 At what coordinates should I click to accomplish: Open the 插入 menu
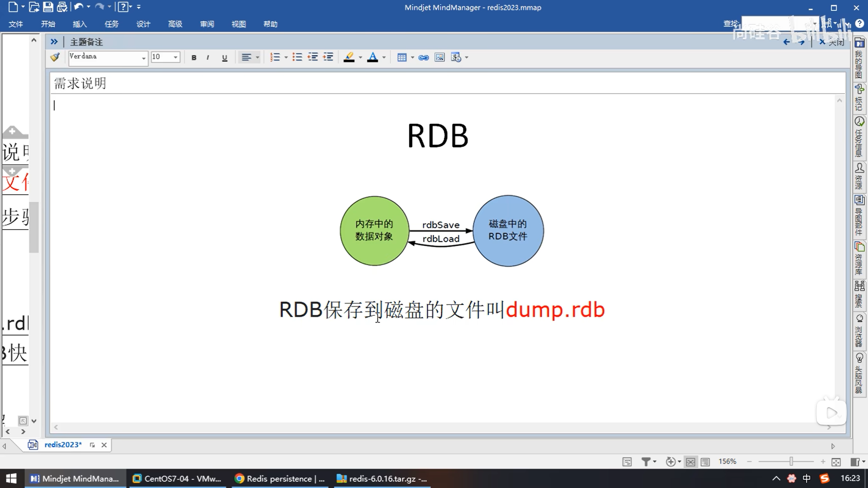80,24
